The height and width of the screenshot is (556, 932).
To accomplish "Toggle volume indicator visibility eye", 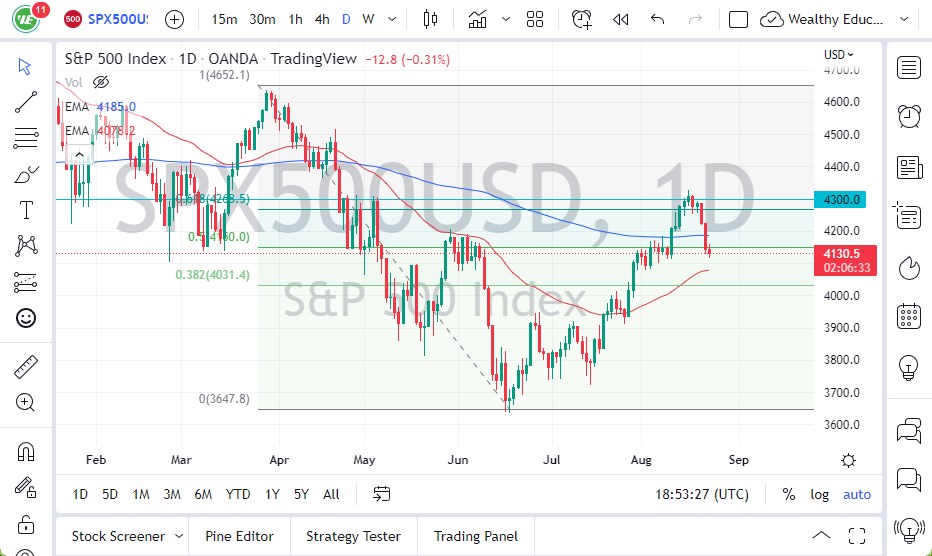I will [100, 82].
